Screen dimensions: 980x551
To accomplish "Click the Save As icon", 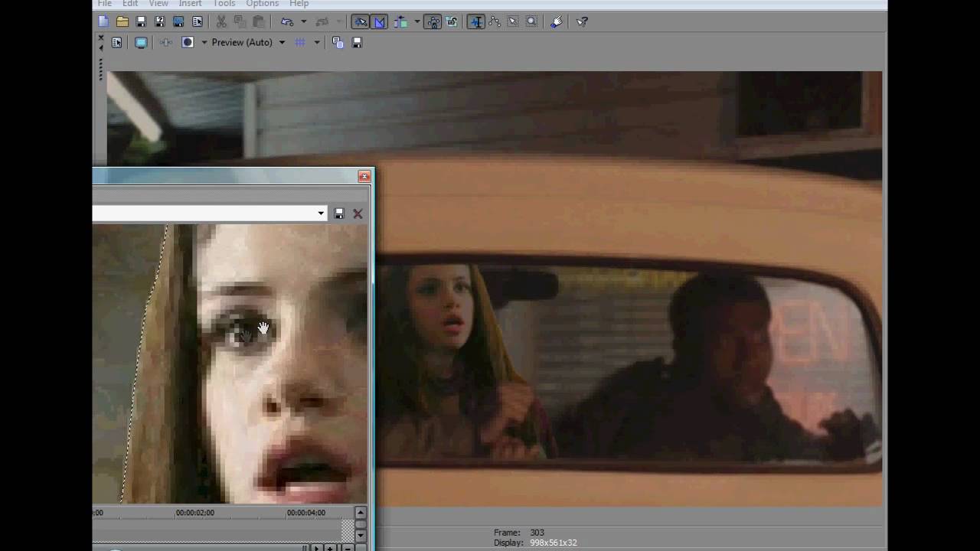I will pos(159,21).
